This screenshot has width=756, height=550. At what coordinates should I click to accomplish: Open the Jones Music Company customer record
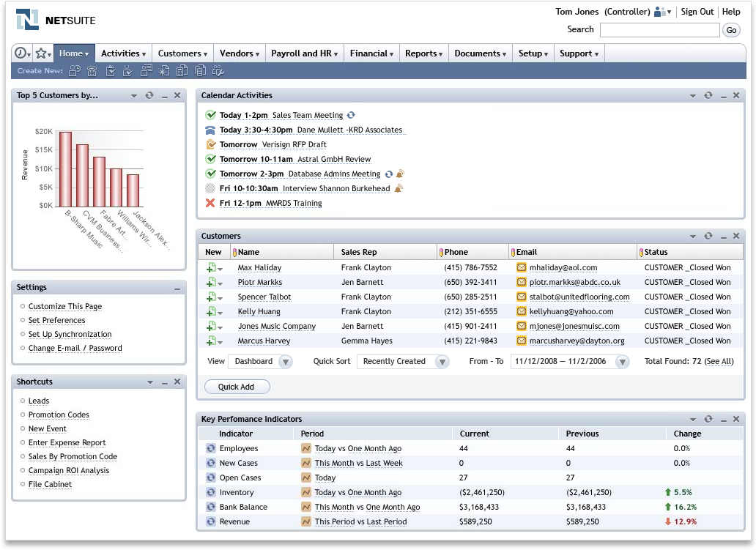277,327
